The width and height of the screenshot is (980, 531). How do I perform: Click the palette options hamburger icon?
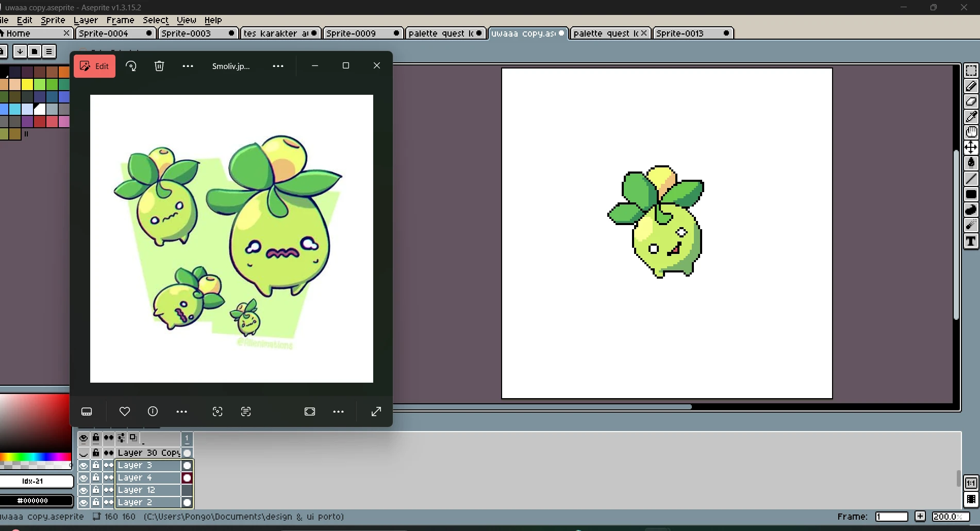coord(49,51)
